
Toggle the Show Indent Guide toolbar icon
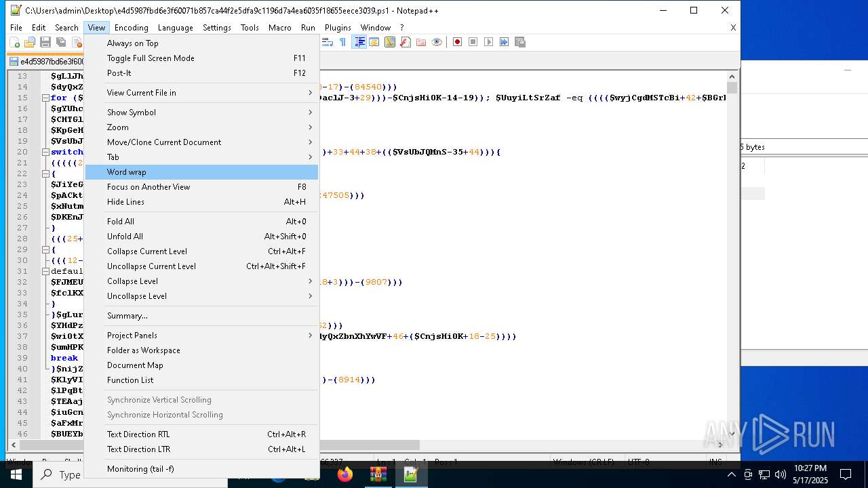point(359,42)
